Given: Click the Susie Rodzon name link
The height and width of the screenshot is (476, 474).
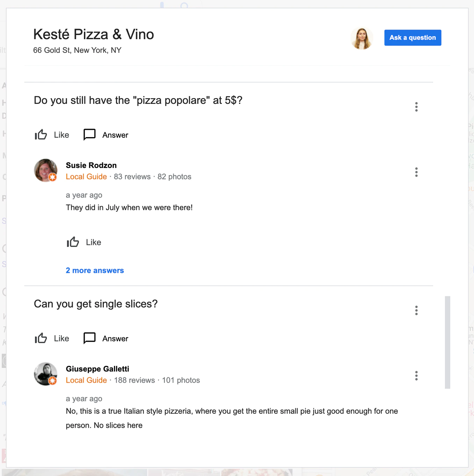Looking at the screenshot, I should pos(91,165).
